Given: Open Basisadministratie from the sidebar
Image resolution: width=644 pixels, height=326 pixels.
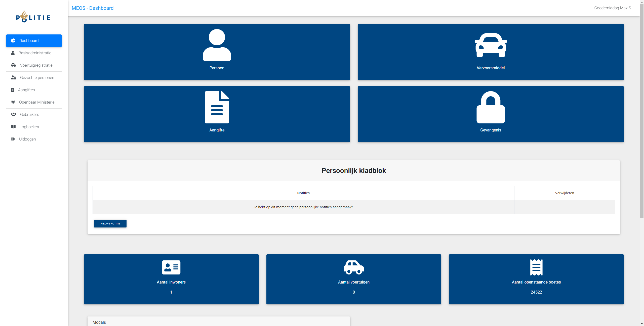Looking at the screenshot, I should [x=35, y=53].
